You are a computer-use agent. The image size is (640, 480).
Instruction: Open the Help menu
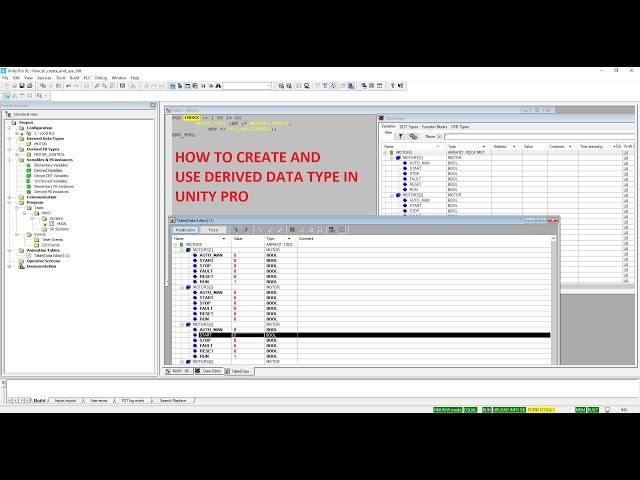(x=135, y=78)
